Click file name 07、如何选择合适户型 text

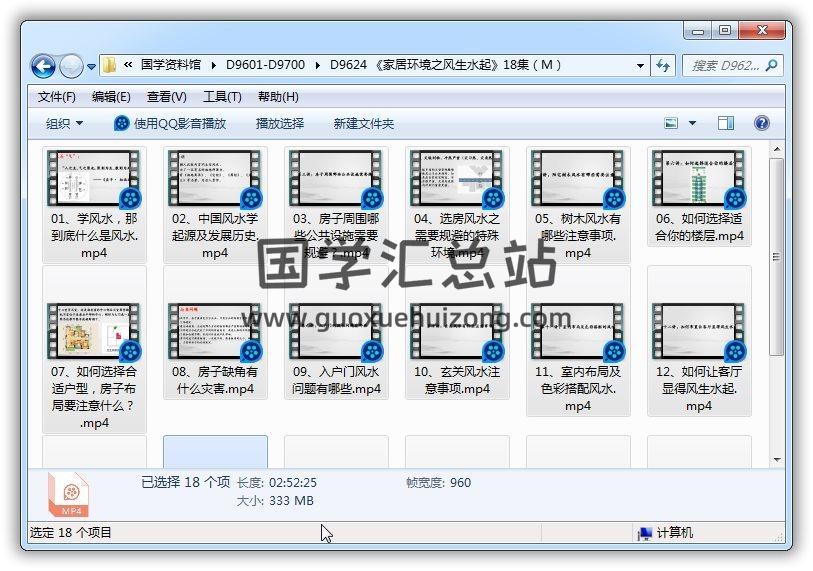[x=94, y=397]
